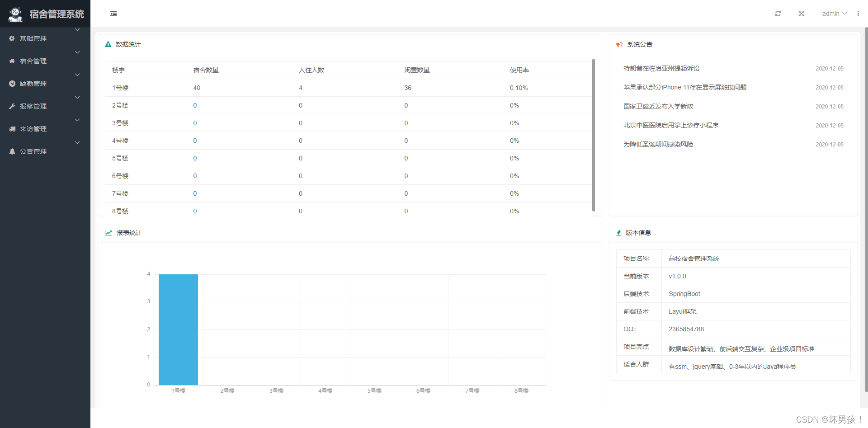This screenshot has height=428, width=868.
Task: Click the 宿舍管理系统 title text
Action: 57,14
